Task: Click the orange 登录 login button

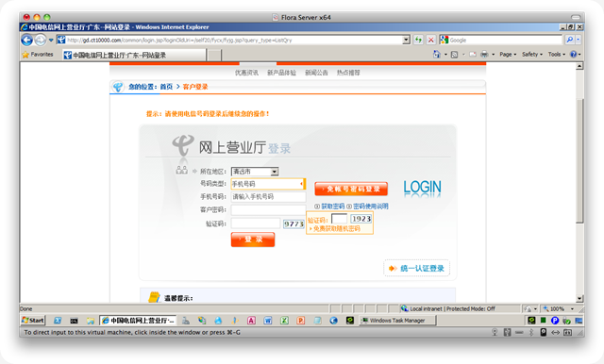Action: [253, 240]
